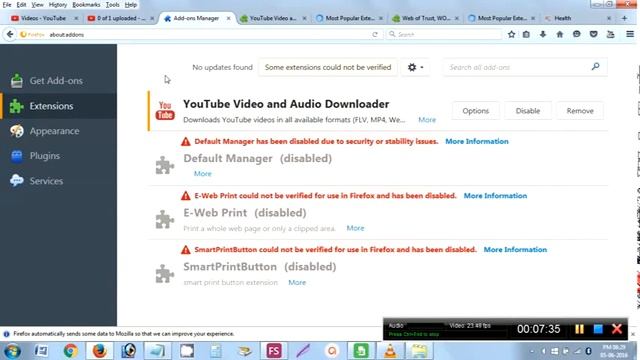Open the History menu
The image size is (640, 360).
tap(58, 5)
